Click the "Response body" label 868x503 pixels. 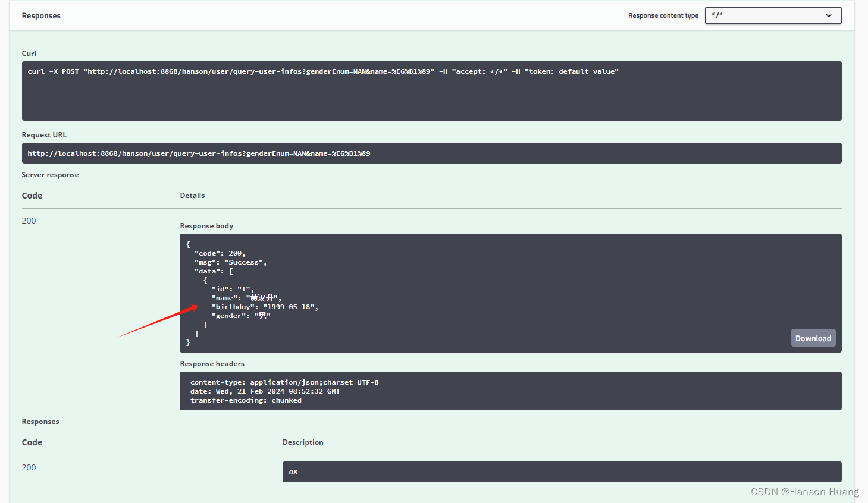pos(206,226)
